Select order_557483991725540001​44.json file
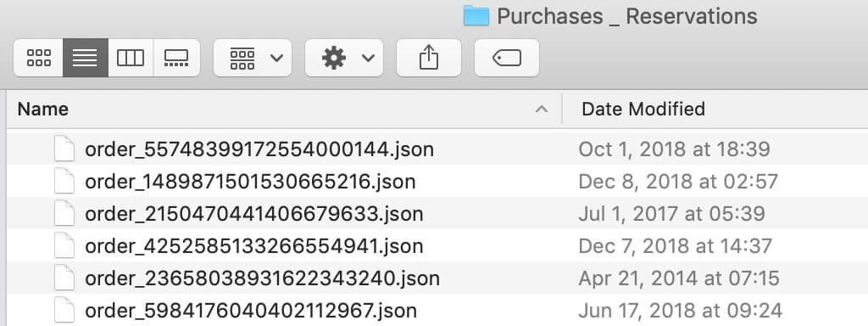868x326 pixels. 437,149
